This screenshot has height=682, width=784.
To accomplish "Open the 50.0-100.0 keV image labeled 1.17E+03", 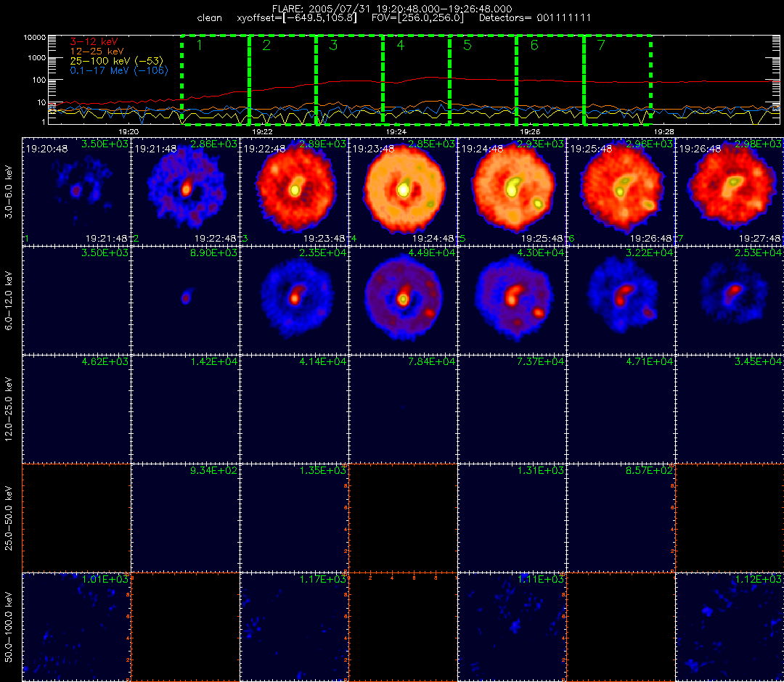I will click(295, 628).
